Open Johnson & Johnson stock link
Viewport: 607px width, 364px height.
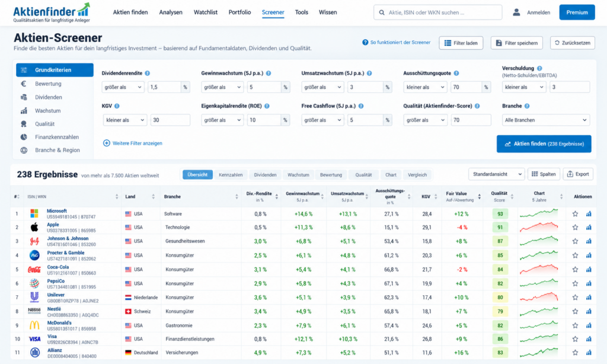coord(68,238)
